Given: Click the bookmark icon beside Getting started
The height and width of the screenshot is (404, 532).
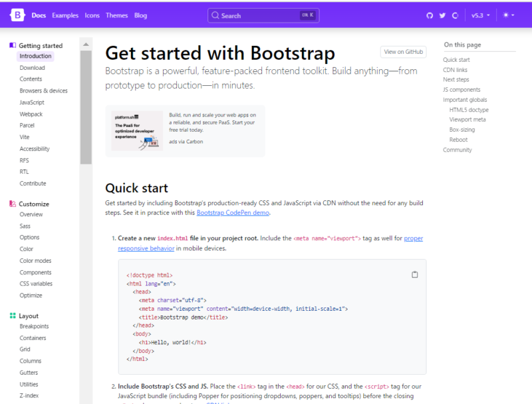Looking at the screenshot, I should coord(11,45).
